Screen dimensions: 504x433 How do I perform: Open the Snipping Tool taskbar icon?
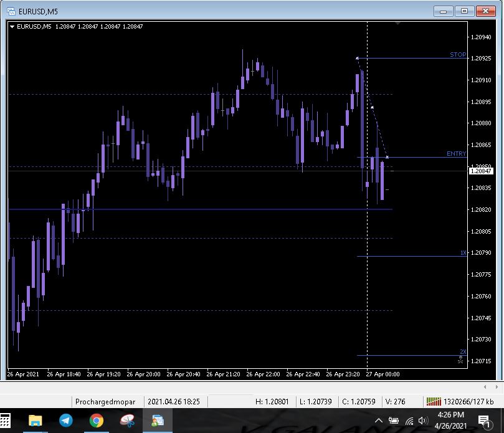click(127, 421)
